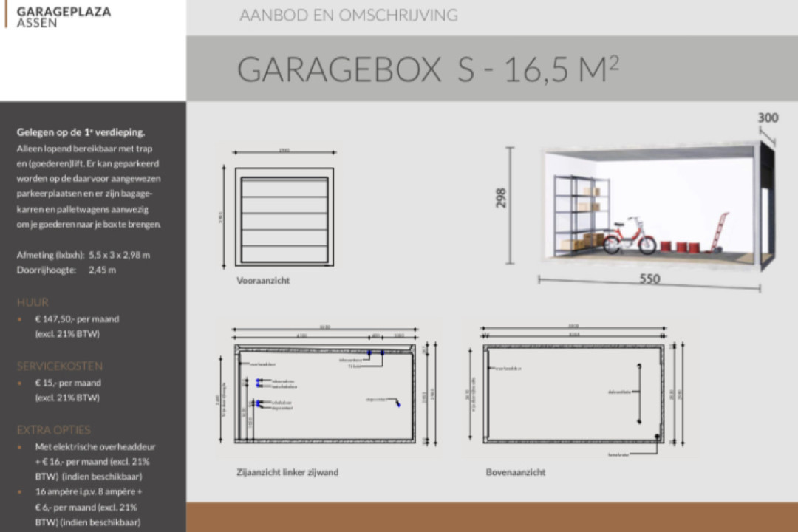The width and height of the screenshot is (798, 532).
Task: Click the 'EXTRA OPTIES' section heading
Action: coord(53,430)
